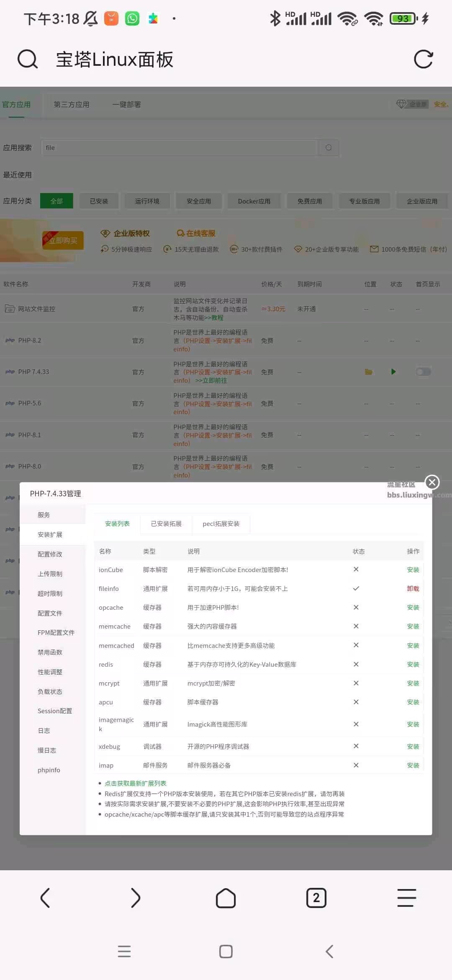
Task: Install the xdebug extension
Action: (x=413, y=746)
